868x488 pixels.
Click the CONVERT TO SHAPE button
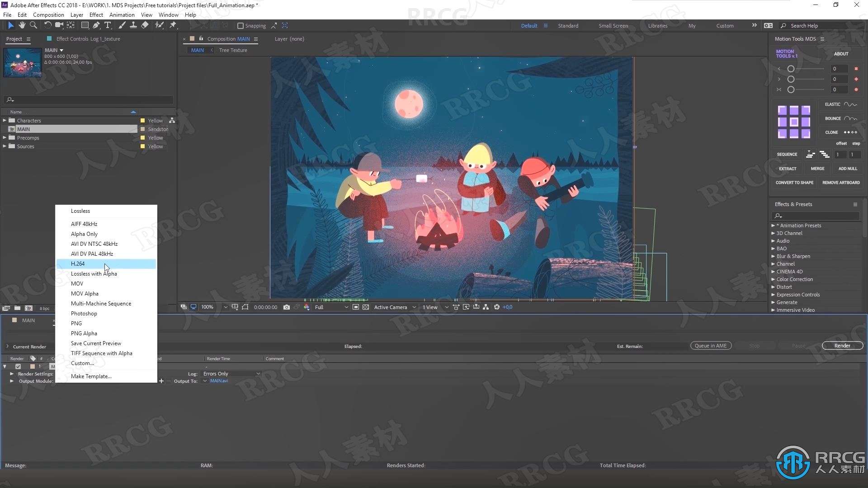794,183
